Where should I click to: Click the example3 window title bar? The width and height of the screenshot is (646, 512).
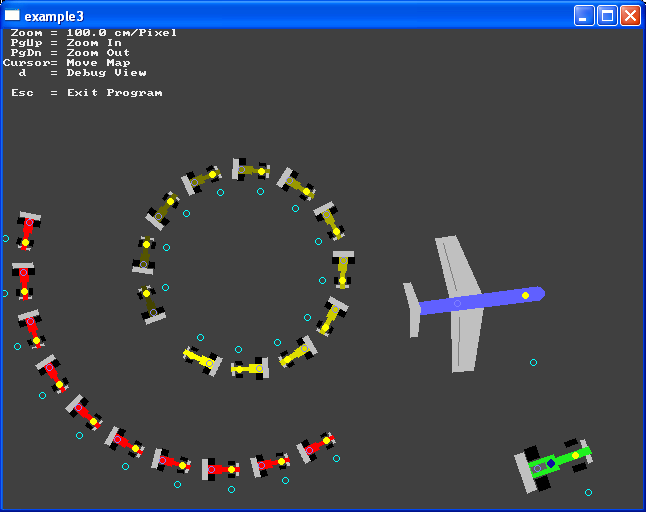tap(300, 15)
